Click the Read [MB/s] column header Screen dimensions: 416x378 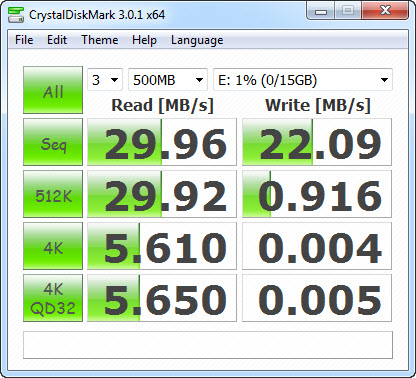162,105
